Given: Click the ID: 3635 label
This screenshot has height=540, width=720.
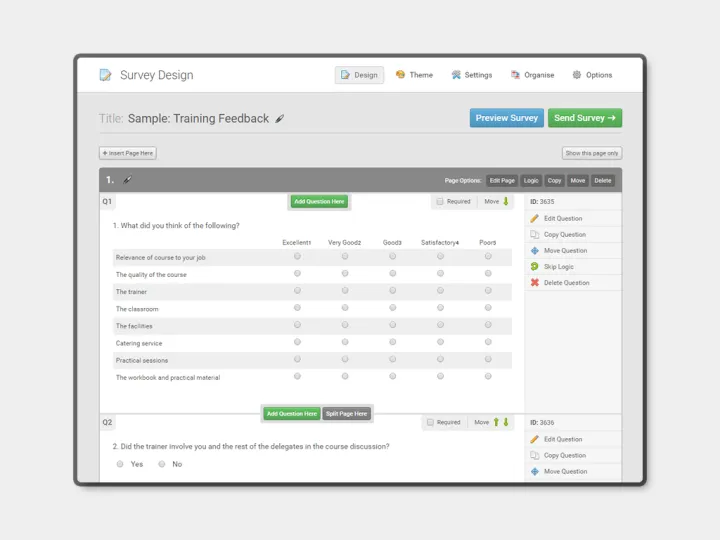Looking at the screenshot, I should [x=542, y=202].
